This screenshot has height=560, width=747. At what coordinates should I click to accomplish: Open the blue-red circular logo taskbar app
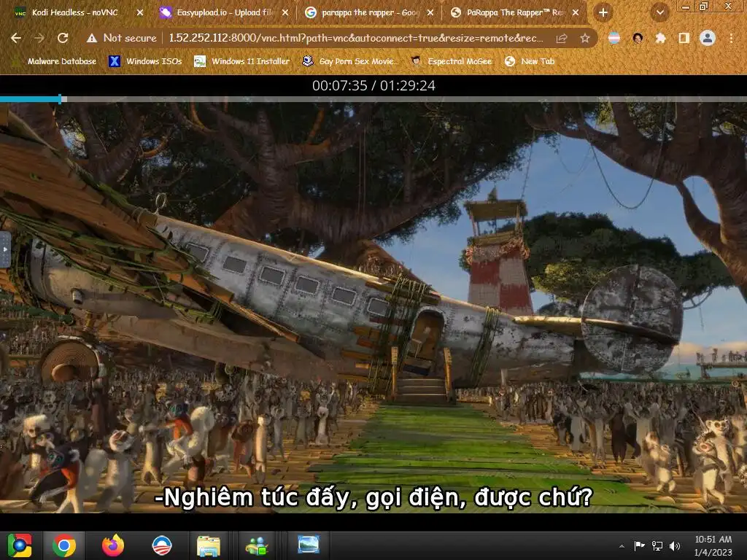tap(161, 545)
